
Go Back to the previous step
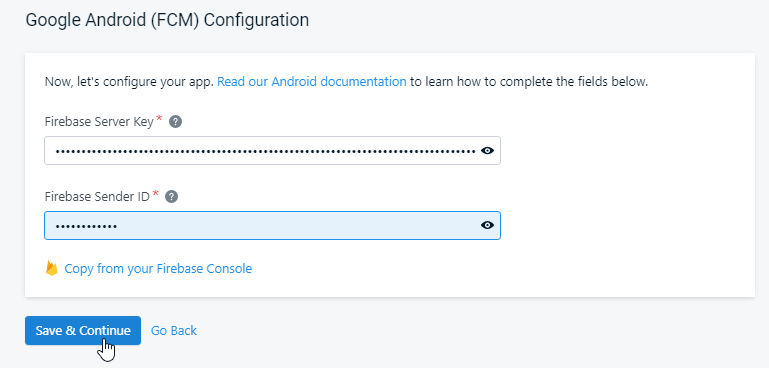(174, 331)
